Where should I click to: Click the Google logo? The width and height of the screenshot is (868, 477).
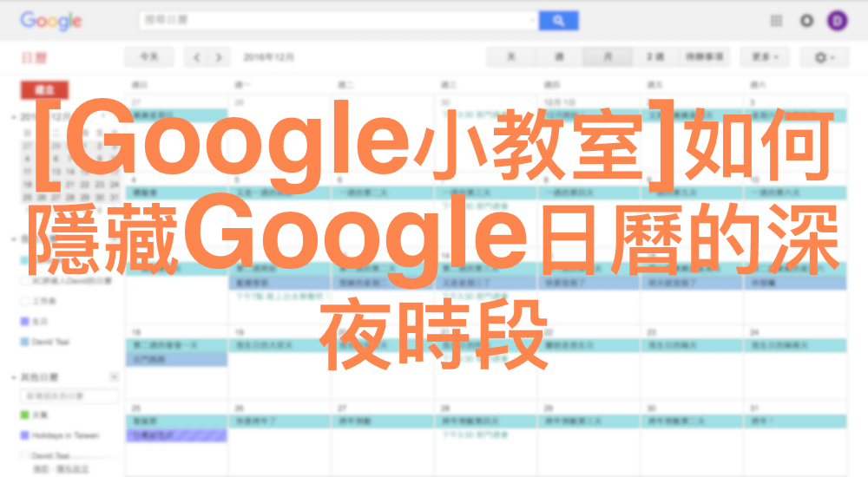click(51, 21)
